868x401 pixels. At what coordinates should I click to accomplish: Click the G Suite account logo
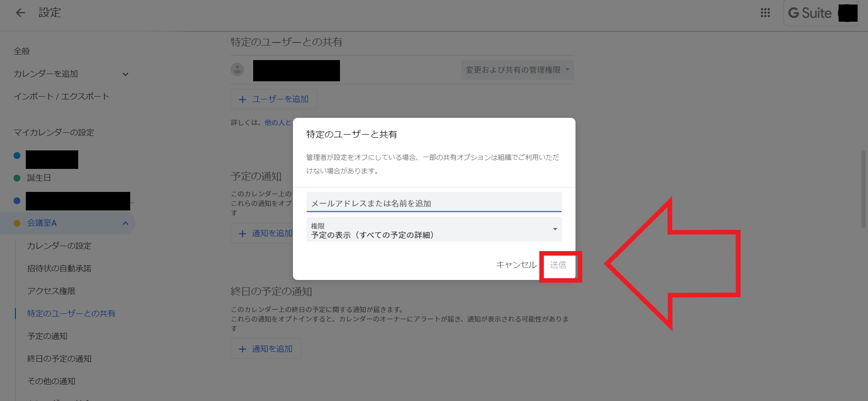(810, 13)
